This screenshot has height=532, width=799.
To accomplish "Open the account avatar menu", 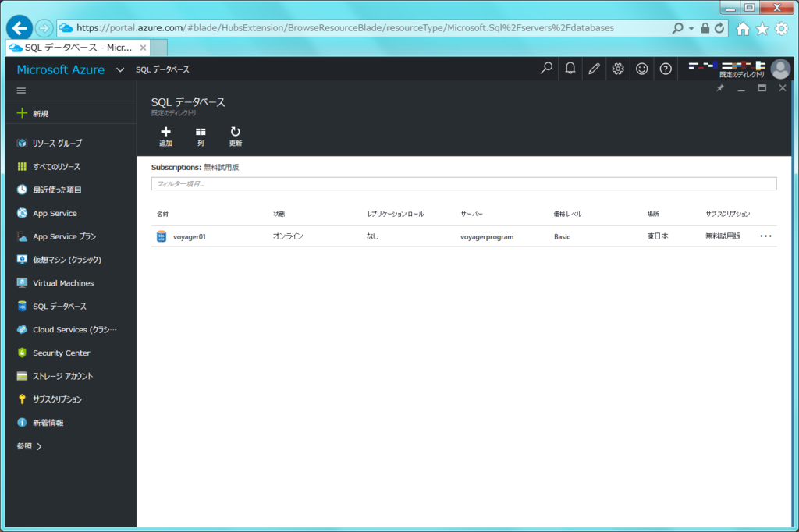I will [780, 69].
